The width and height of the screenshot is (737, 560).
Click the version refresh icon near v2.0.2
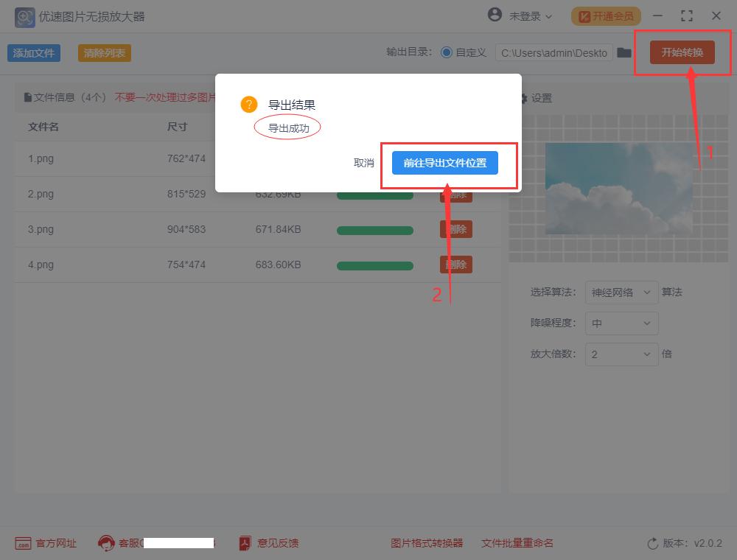[651, 543]
